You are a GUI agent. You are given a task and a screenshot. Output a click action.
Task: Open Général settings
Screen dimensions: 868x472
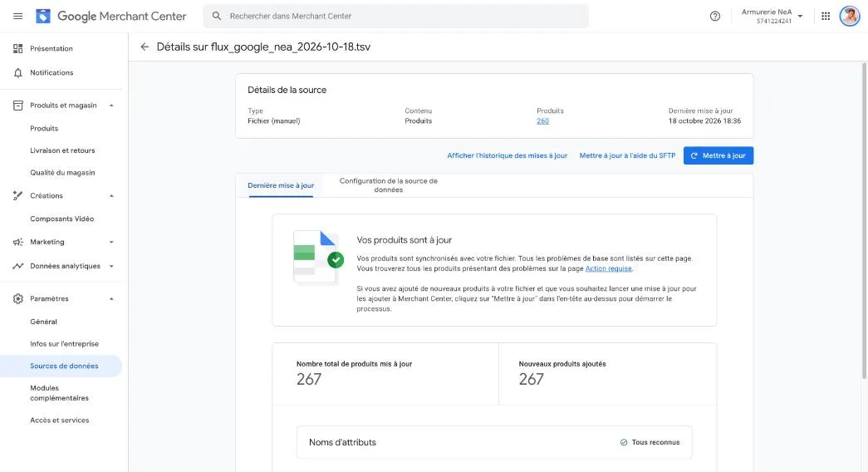pyautogui.click(x=44, y=322)
